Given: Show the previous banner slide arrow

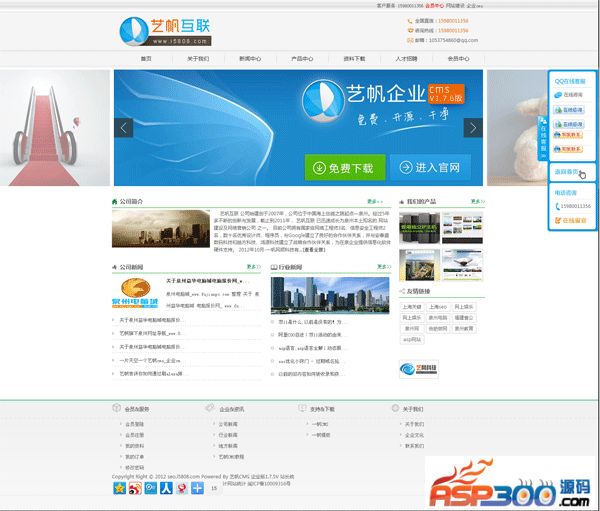Looking at the screenshot, I should click(x=124, y=128).
